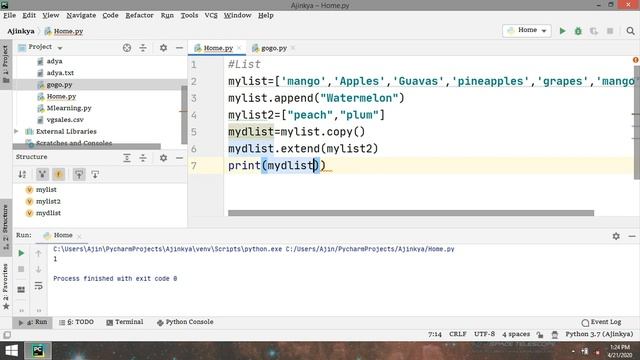Viewport: 640px width, 360px height.
Task: Open the Event Log
Action: coord(601,322)
